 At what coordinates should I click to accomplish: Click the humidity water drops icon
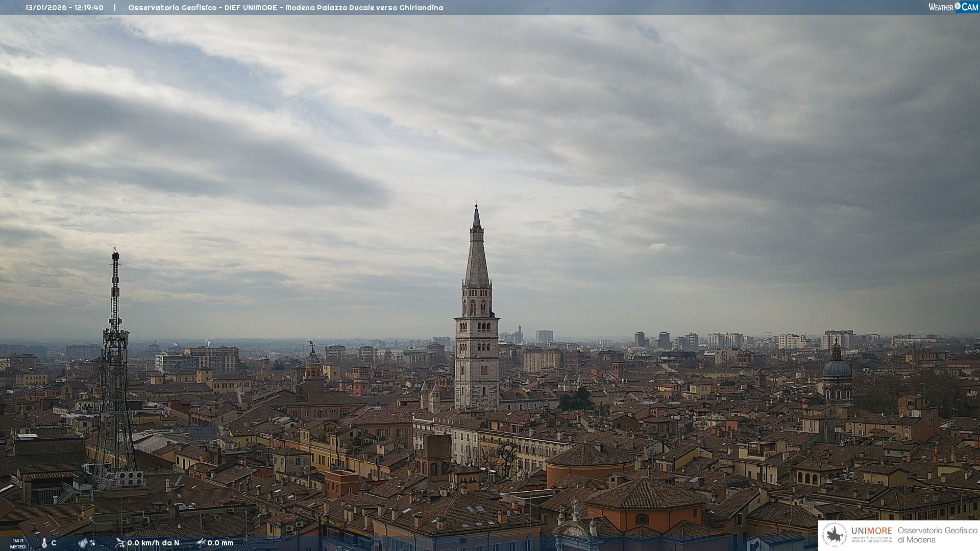pos(83,543)
